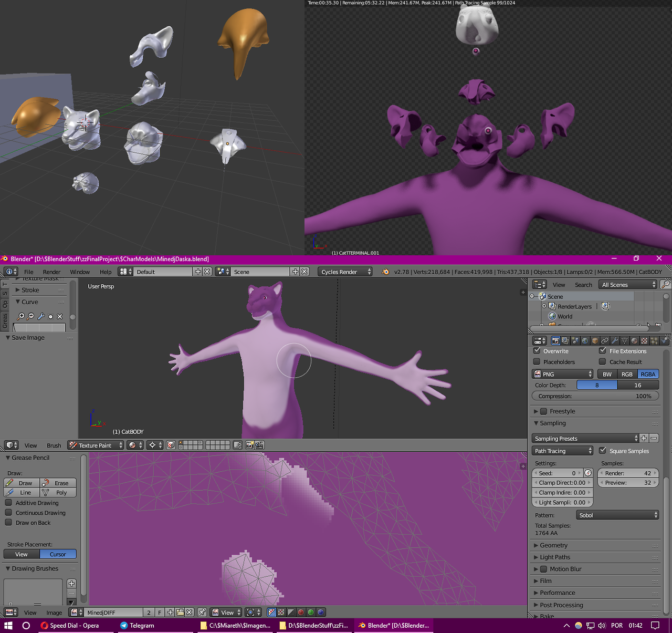The width and height of the screenshot is (672, 633).
Task: Pin the MinedjDIFF image
Action: pyautogui.click(x=202, y=612)
